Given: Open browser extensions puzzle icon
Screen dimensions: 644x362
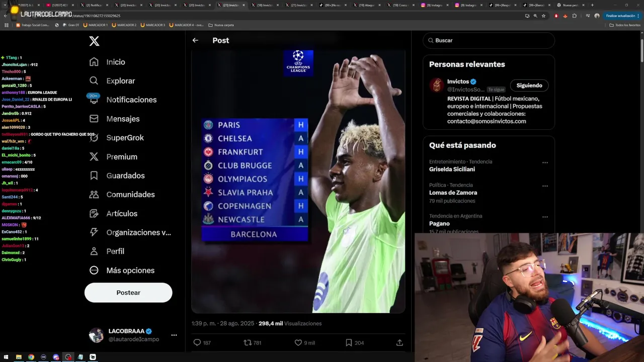Looking at the screenshot, I should (575, 16).
